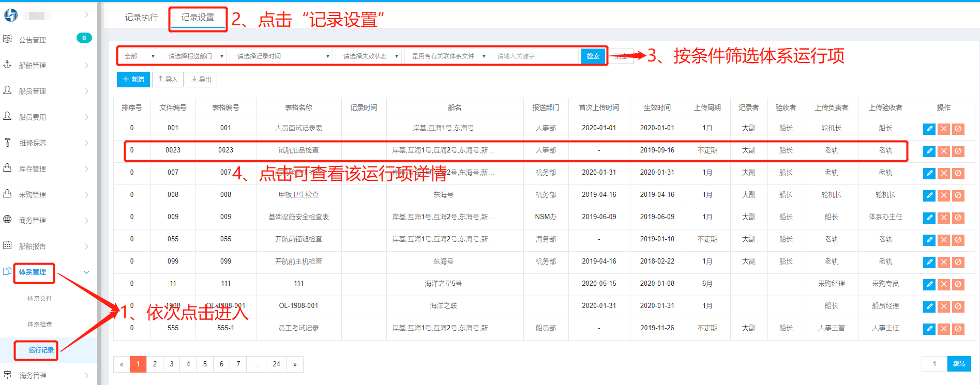Edit the 员工考试记录 row

(929, 329)
